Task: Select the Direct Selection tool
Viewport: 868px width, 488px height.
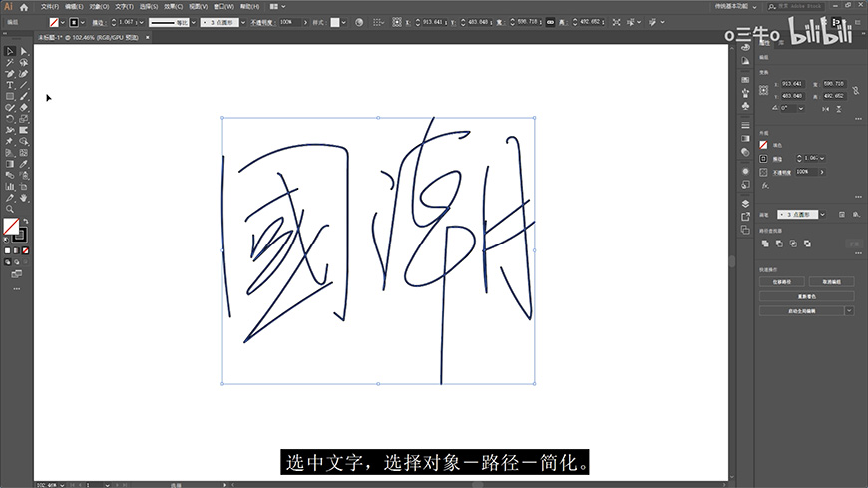Action: pyautogui.click(x=23, y=51)
